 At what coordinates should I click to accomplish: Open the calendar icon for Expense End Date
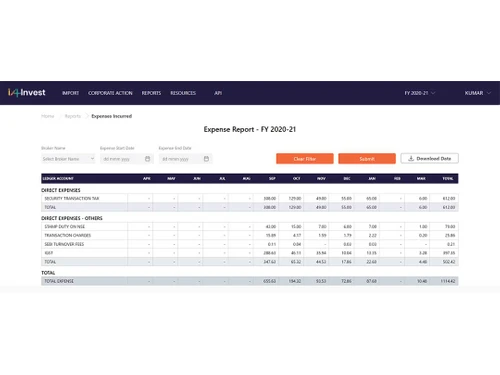pos(206,159)
